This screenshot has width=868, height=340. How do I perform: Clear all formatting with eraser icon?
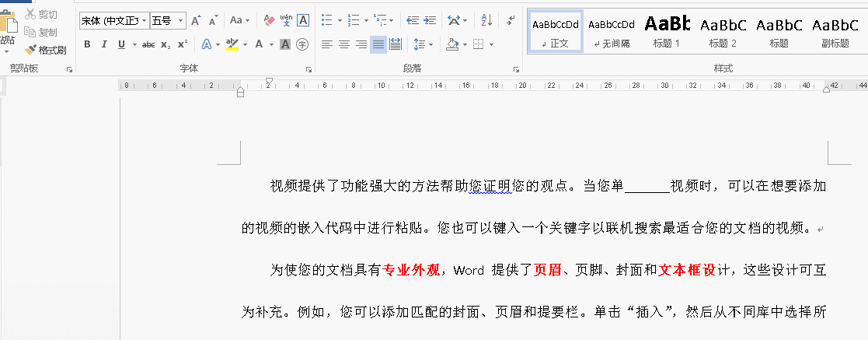tap(269, 20)
